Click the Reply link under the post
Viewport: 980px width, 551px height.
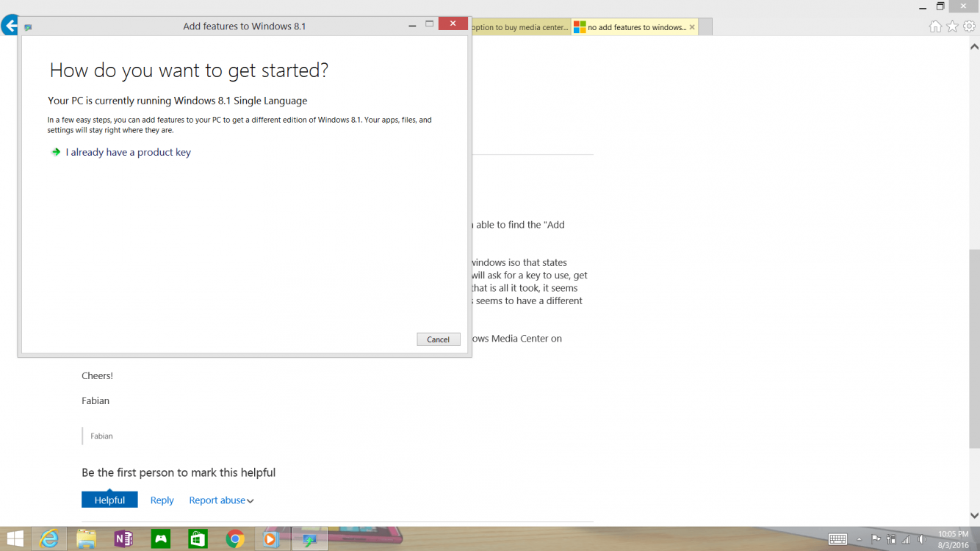(x=162, y=500)
